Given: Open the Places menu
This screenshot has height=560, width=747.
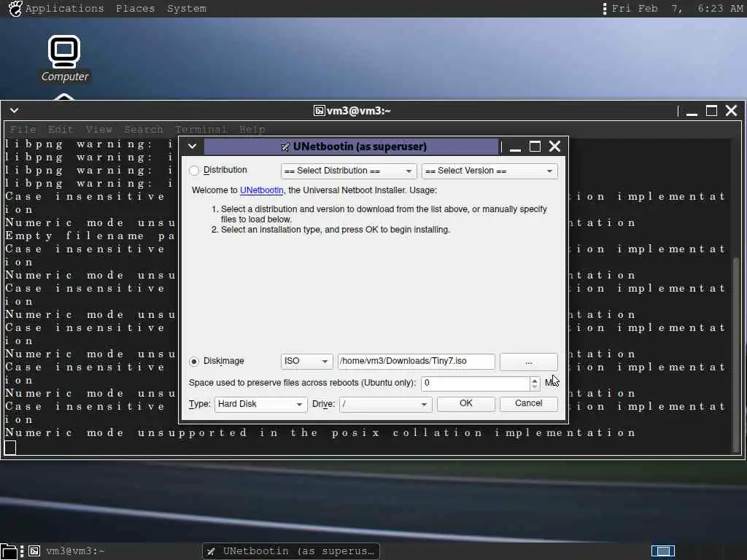Looking at the screenshot, I should 135,9.
